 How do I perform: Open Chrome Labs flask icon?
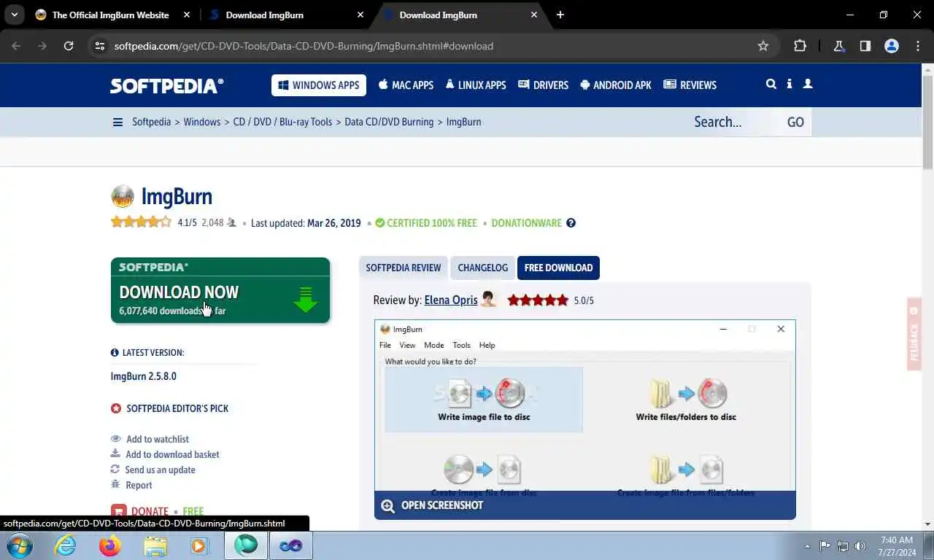pyautogui.click(x=839, y=46)
